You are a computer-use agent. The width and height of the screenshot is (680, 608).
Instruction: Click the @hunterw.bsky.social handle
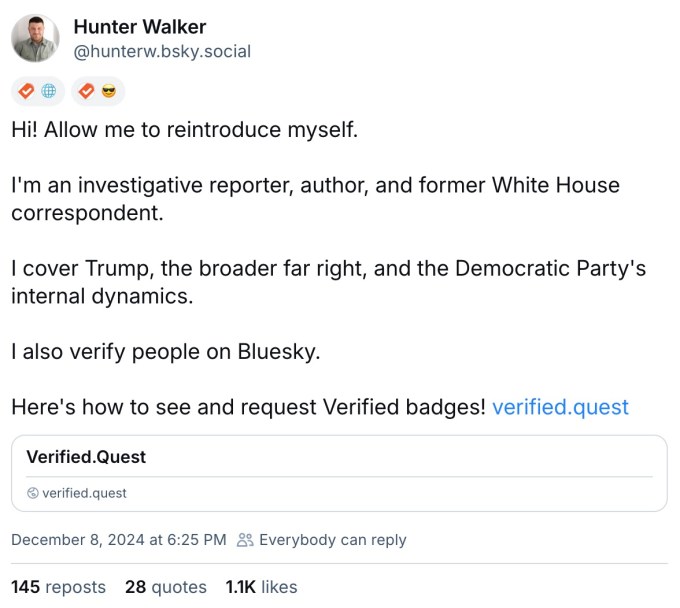point(162,51)
